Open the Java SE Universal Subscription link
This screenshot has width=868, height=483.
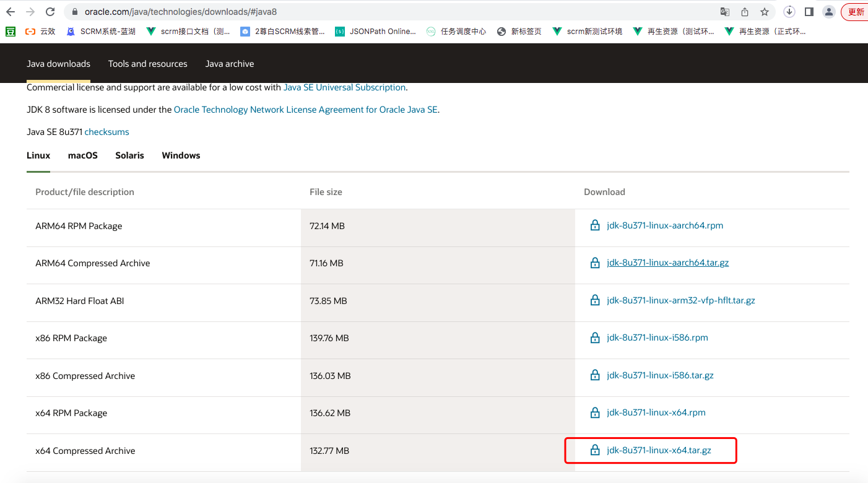pyautogui.click(x=344, y=87)
